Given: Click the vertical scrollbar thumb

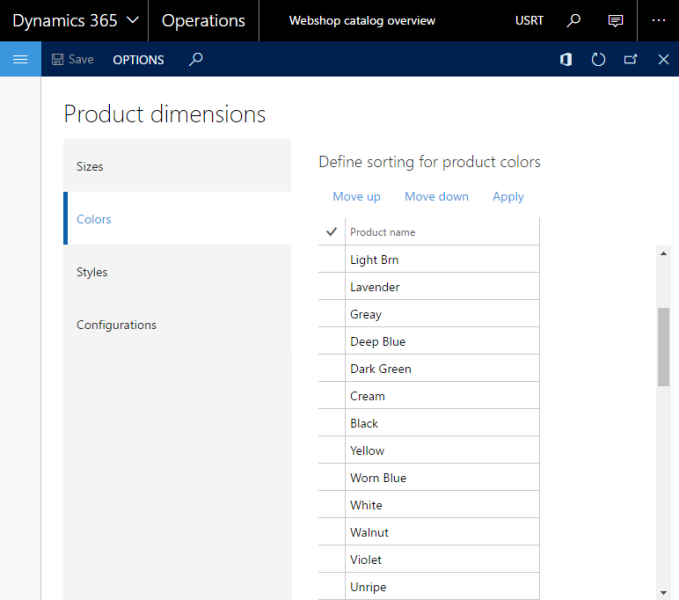Looking at the screenshot, I should 663,347.
